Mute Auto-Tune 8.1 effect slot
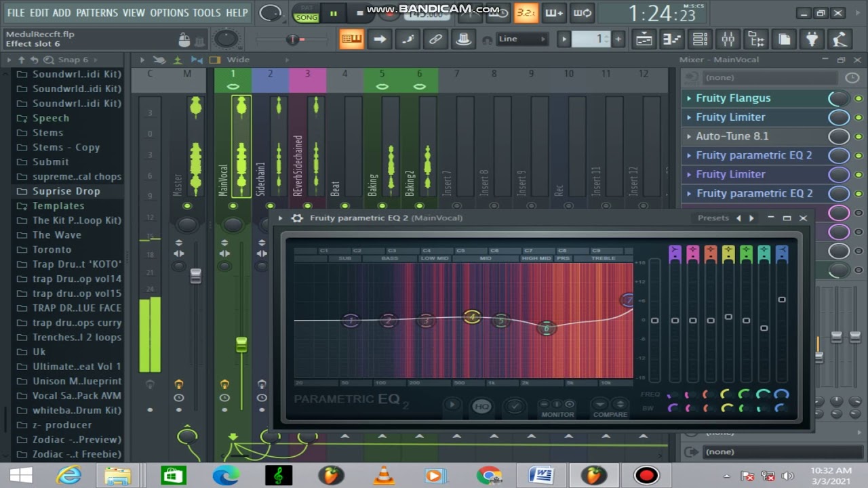868x488 pixels. pos(859,136)
